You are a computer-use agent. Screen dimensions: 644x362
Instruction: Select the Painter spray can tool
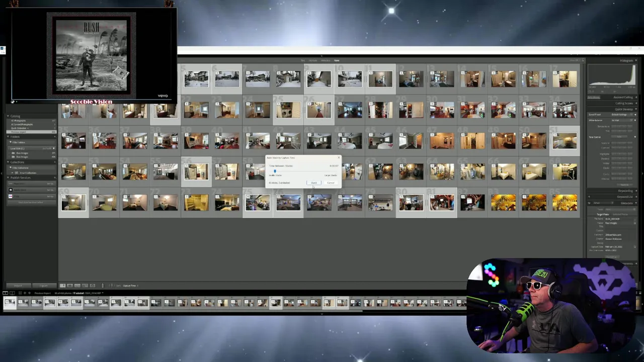click(x=103, y=285)
